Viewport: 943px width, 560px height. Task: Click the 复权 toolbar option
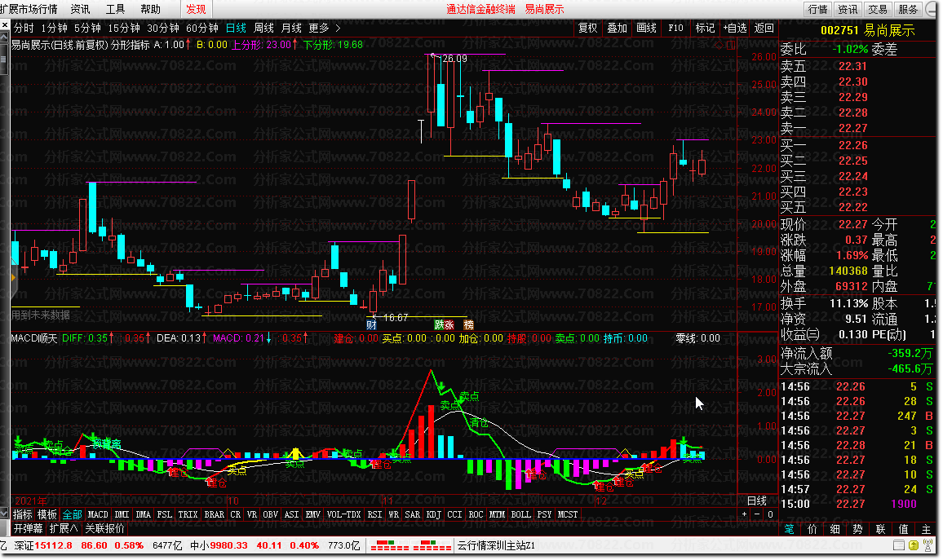(587, 29)
